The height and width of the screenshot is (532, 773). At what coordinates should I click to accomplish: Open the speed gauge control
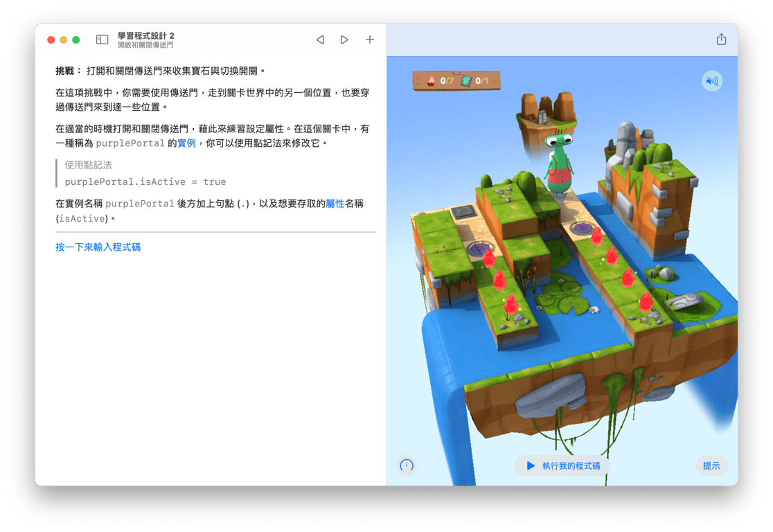coord(407,465)
